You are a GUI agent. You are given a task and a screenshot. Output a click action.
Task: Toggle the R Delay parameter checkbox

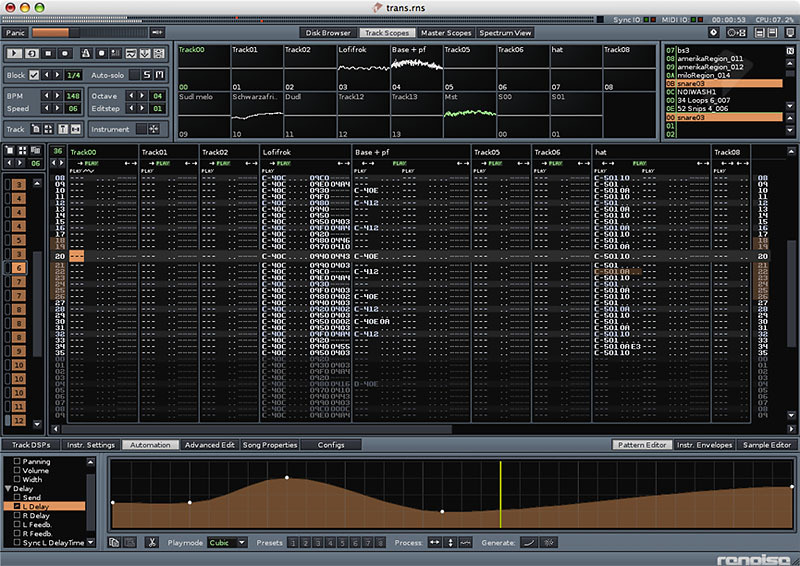pyautogui.click(x=17, y=514)
